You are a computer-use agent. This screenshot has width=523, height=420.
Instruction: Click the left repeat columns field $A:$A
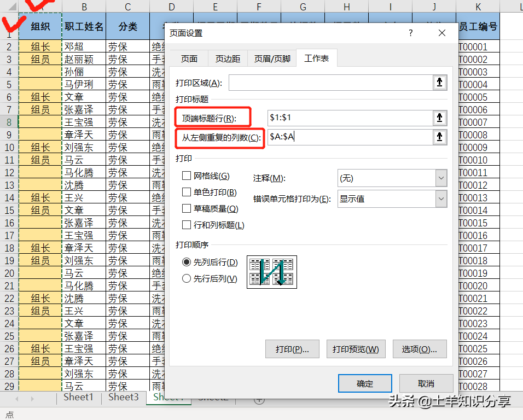coord(350,137)
